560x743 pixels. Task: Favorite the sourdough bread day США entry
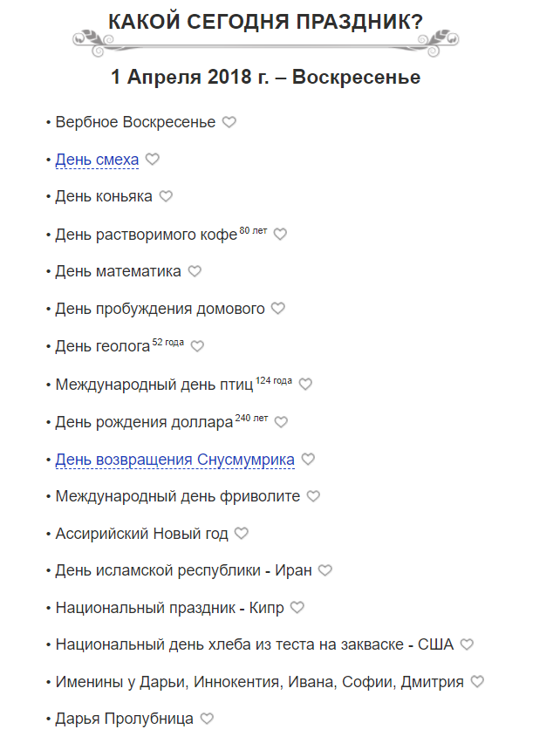pyautogui.click(x=467, y=645)
